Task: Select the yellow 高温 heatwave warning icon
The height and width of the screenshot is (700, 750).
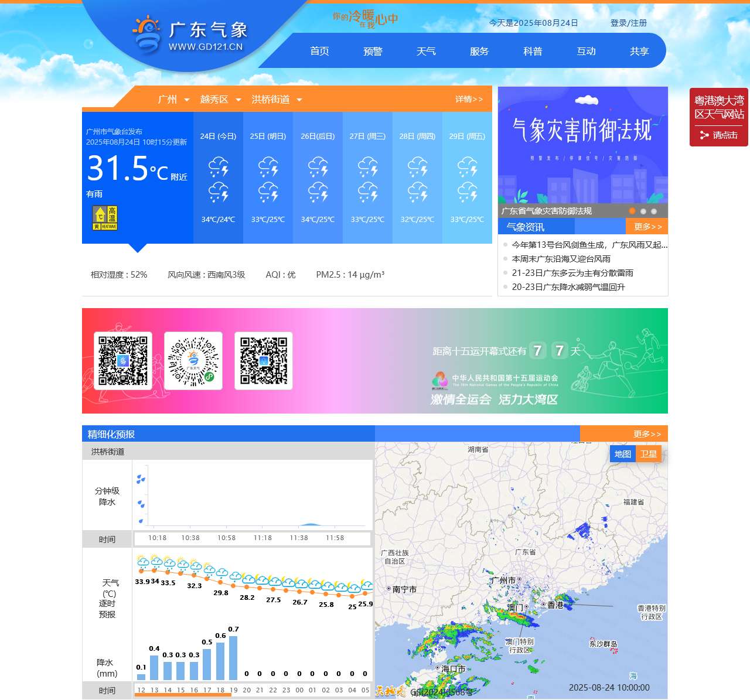Action: coord(104,217)
